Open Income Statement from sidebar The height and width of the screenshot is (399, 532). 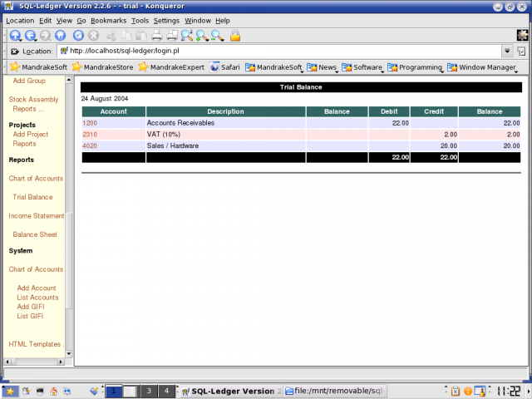pos(37,216)
